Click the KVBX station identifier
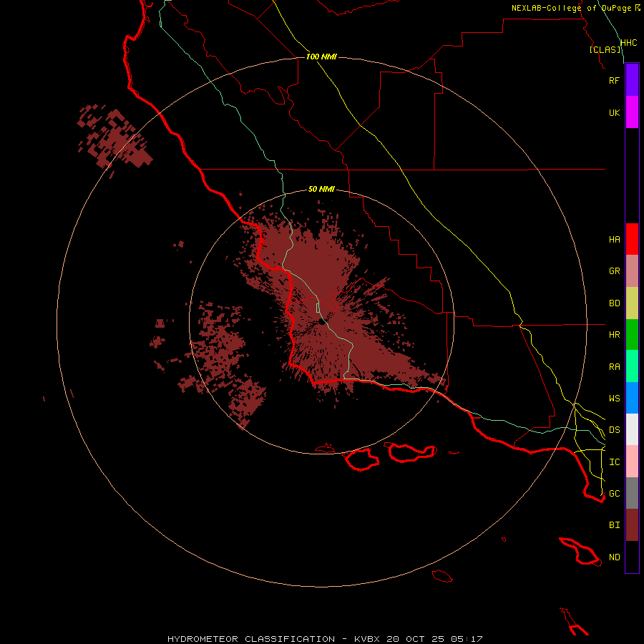 click(x=367, y=639)
